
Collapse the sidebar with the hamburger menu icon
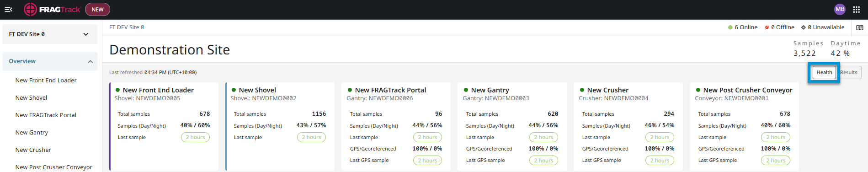[8, 9]
